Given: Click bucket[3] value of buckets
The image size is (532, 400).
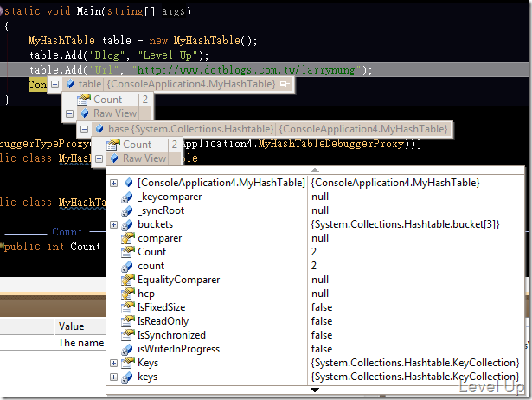Looking at the screenshot, I should coord(406,224).
